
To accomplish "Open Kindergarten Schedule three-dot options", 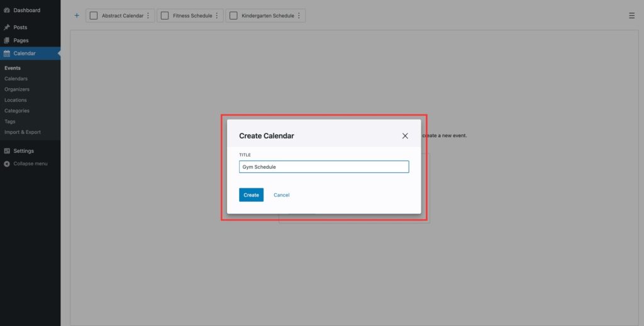I will (299, 16).
